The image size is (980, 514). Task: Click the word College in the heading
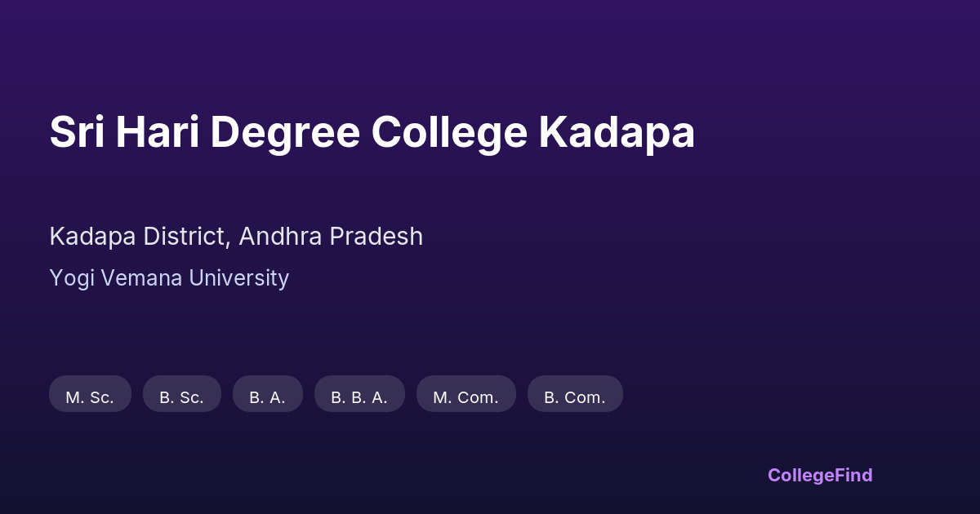[450, 133]
